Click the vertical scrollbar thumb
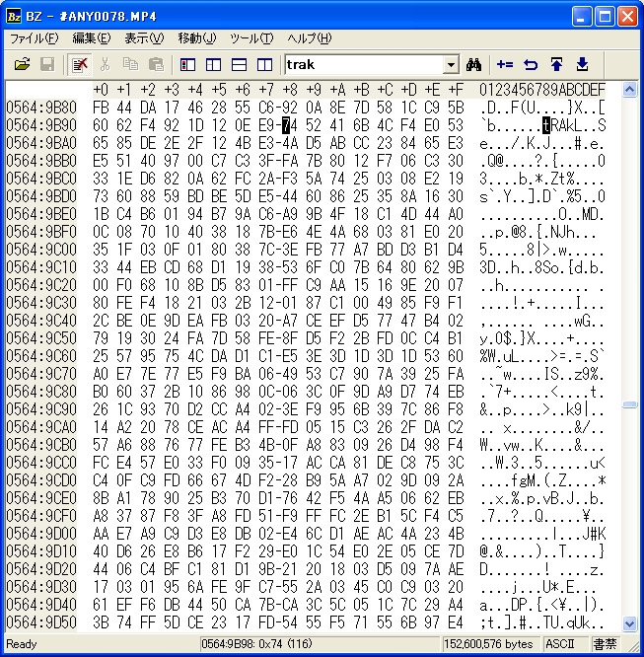Screen dimensions: 644x657 [629, 404]
